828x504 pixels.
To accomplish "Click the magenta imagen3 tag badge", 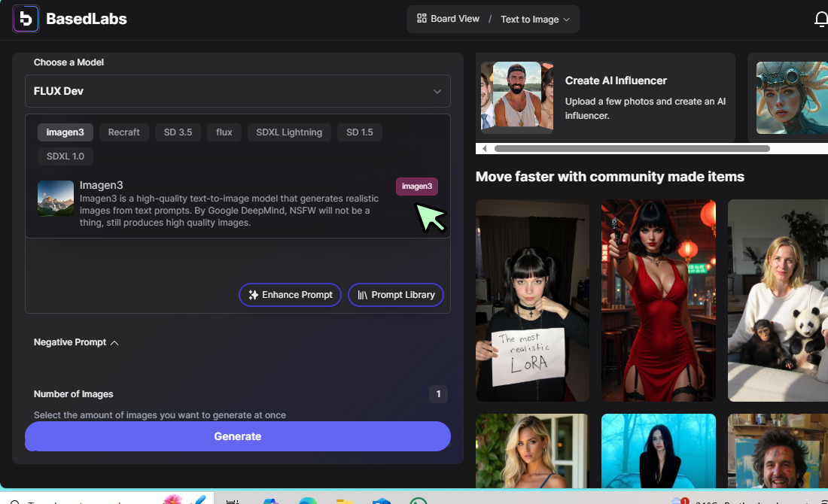I will tap(416, 187).
